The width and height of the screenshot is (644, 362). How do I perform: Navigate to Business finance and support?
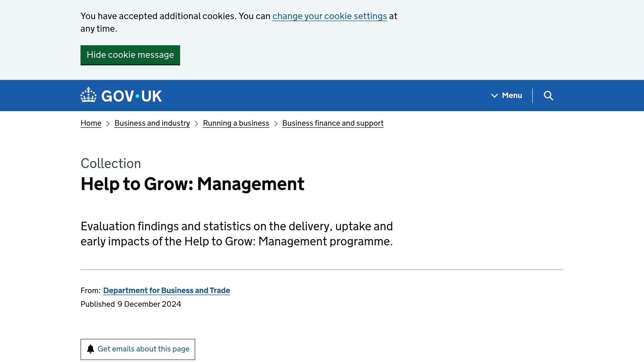333,123
